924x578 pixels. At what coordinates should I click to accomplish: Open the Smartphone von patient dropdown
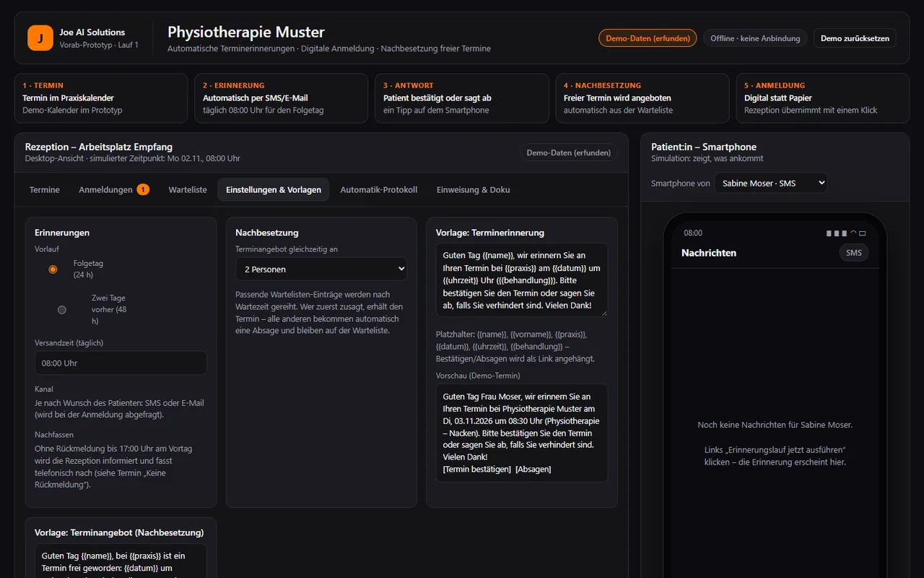tap(771, 184)
